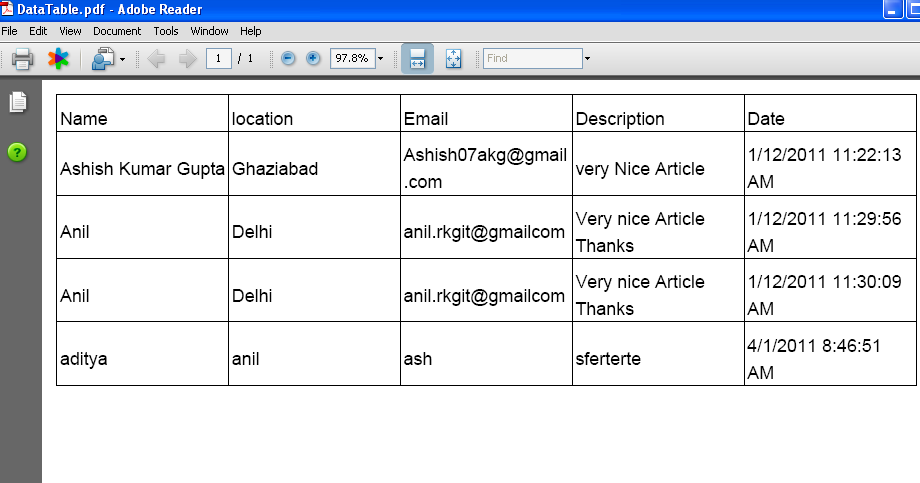Open the green help question mark icon
Viewport: 920px width, 483px height.
pyautogui.click(x=17, y=153)
